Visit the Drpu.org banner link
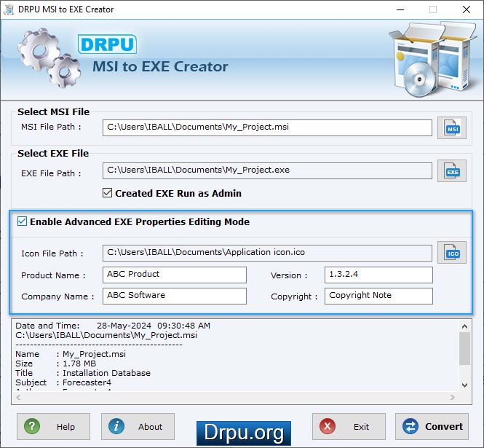484x448 pixels. 244,433
